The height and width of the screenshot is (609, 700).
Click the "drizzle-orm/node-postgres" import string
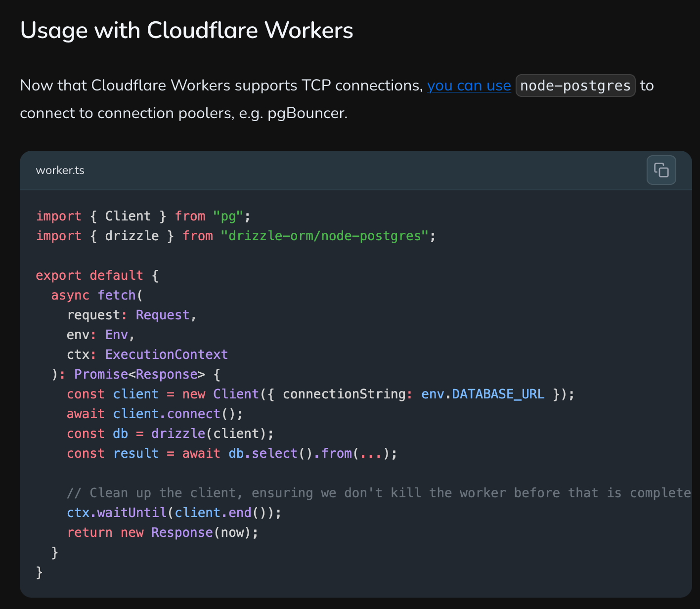(x=324, y=236)
